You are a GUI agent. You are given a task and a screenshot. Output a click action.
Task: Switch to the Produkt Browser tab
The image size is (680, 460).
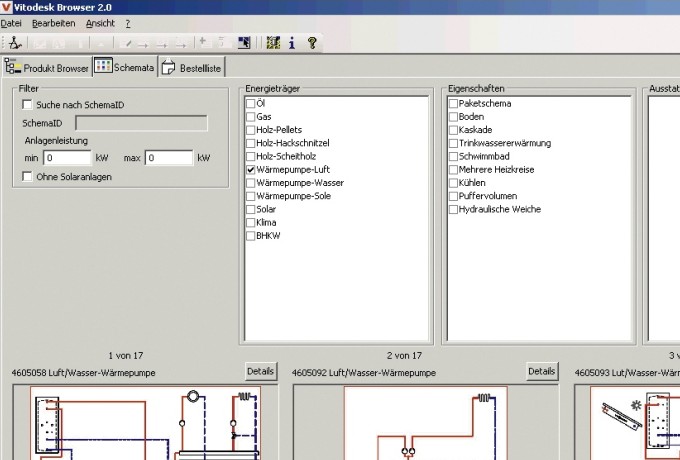click(x=47, y=68)
